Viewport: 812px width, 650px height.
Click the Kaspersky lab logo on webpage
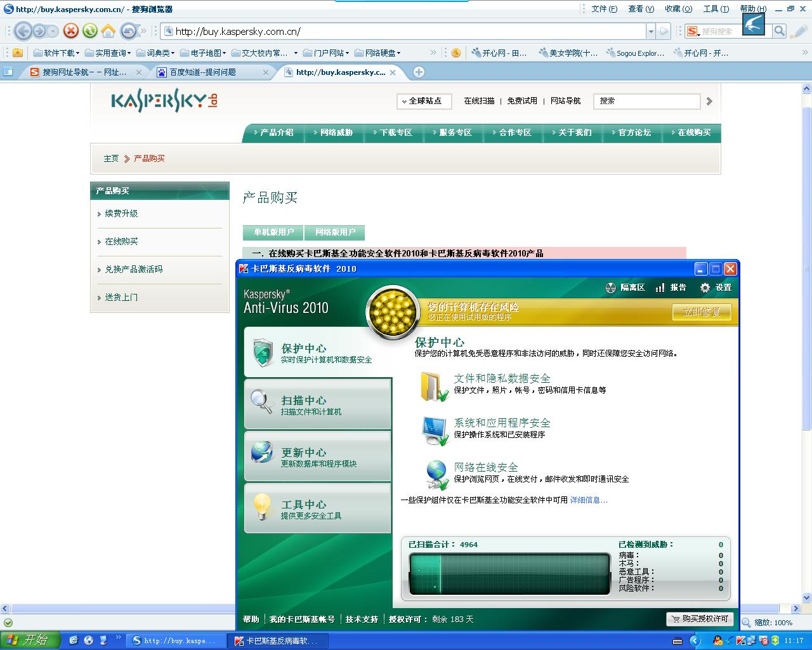[164, 101]
